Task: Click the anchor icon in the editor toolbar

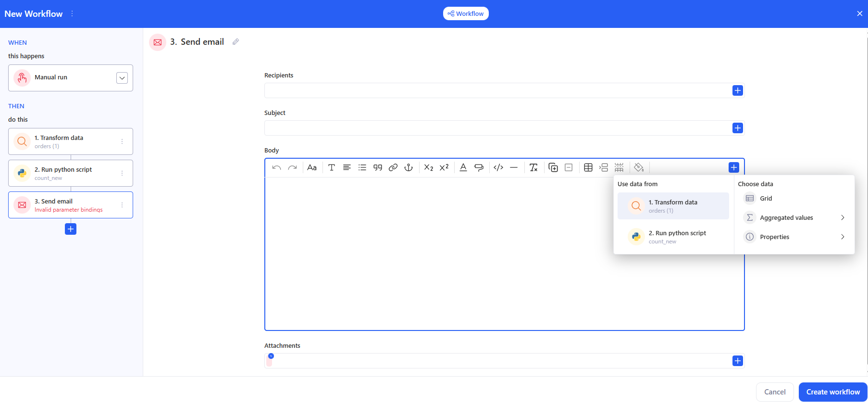Action: click(409, 167)
